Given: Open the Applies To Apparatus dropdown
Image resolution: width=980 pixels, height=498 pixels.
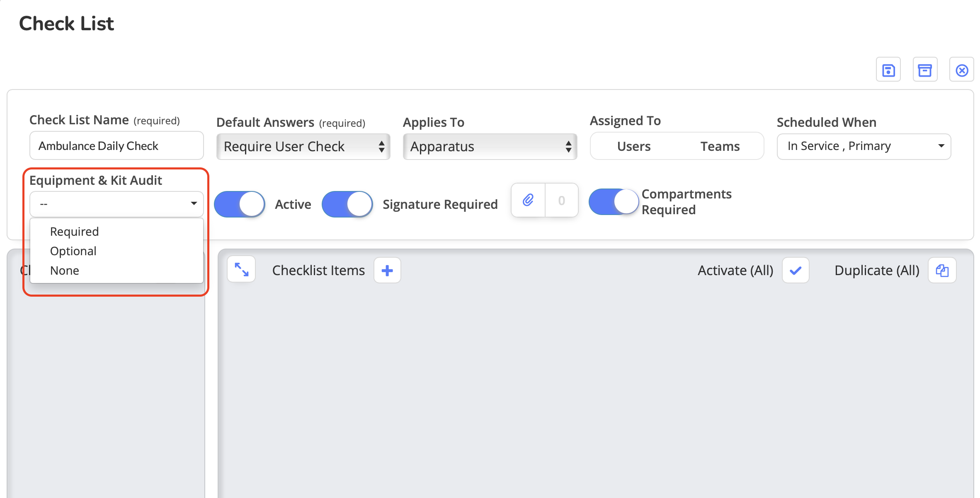Looking at the screenshot, I should (490, 147).
